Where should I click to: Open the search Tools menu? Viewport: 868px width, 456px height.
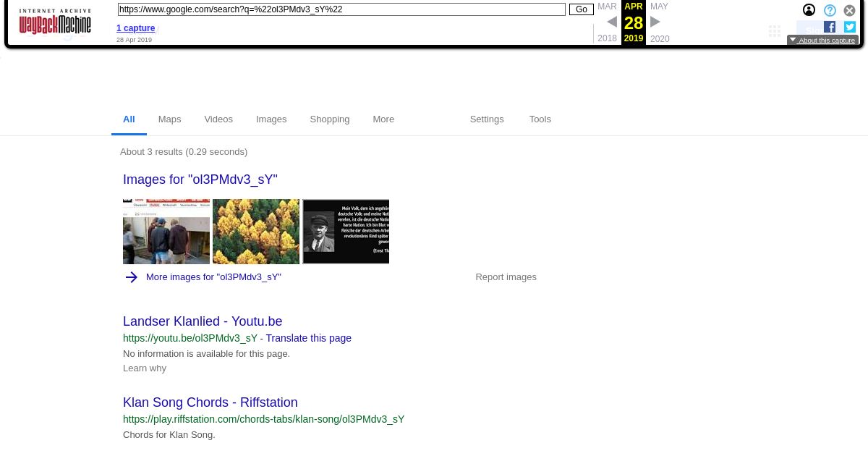point(540,119)
